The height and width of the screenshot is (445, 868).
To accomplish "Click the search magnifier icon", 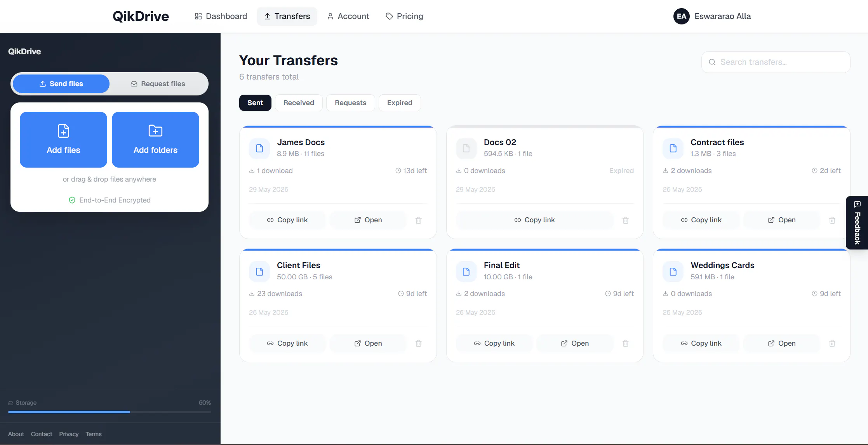I will pos(712,62).
